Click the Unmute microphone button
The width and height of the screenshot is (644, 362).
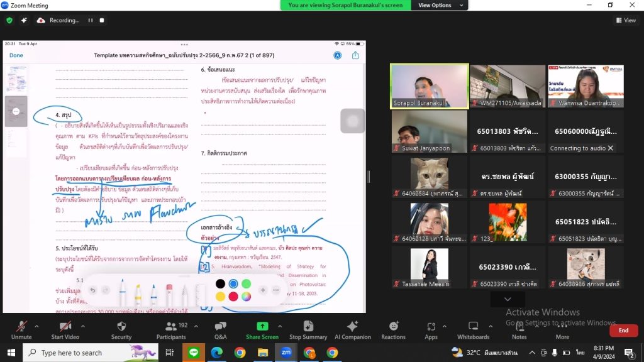(x=21, y=330)
